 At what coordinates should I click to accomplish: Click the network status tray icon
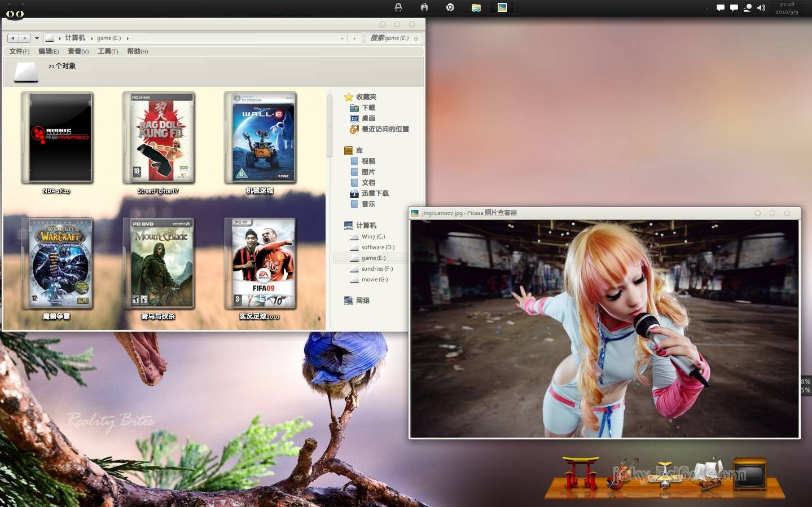[x=748, y=8]
